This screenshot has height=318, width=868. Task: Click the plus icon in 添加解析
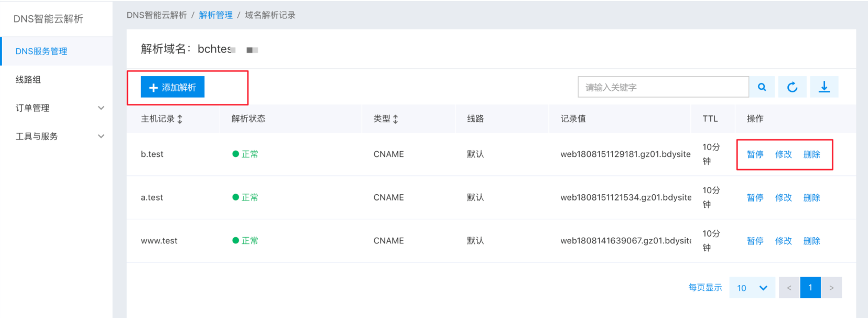(x=154, y=88)
